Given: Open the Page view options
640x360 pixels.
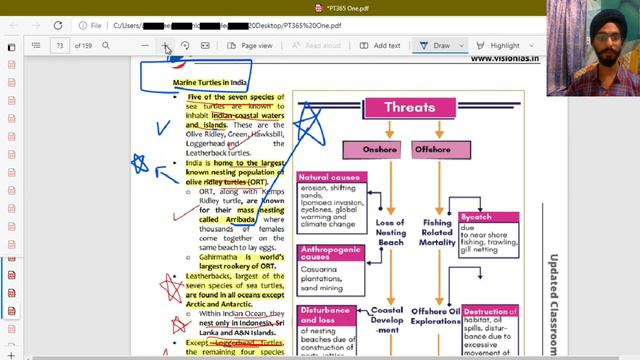Looking at the screenshot, I should pos(249,46).
